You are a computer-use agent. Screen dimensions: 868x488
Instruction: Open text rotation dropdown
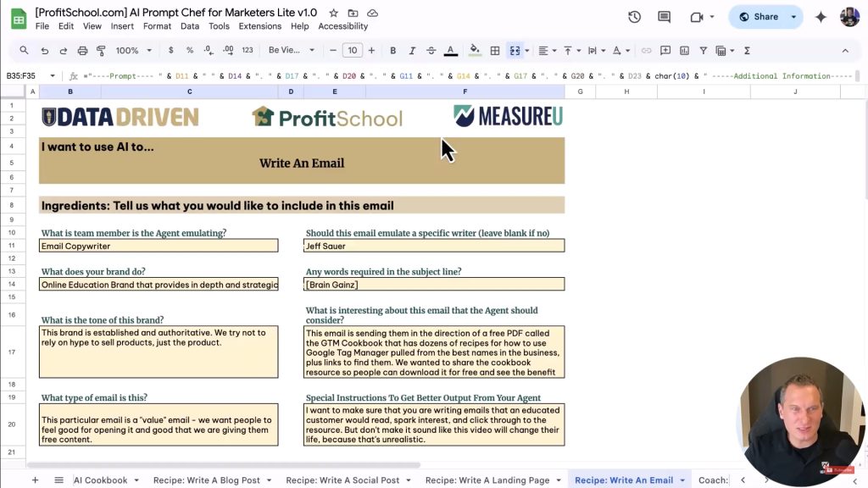621,50
